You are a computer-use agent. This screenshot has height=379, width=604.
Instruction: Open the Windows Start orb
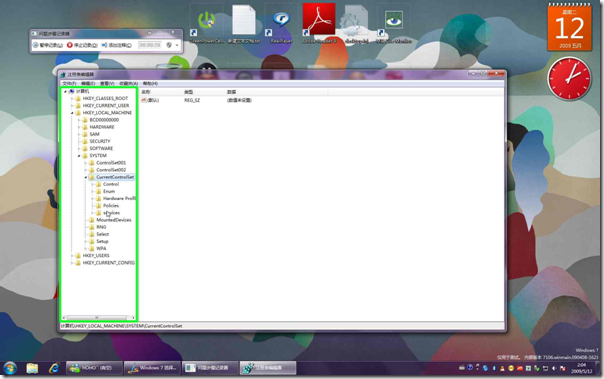point(10,368)
